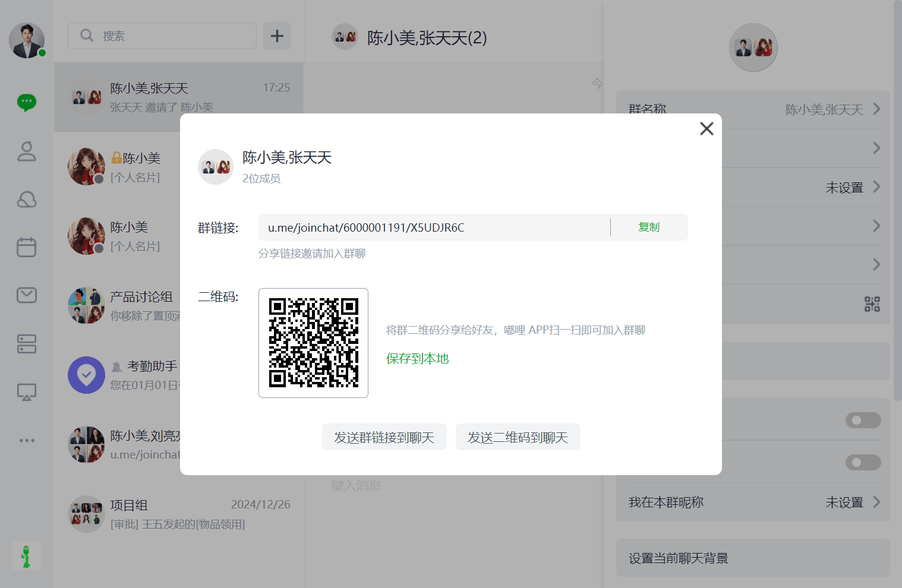Focus the 搜索 search field
902x588 pixels.
pos(162,36)
